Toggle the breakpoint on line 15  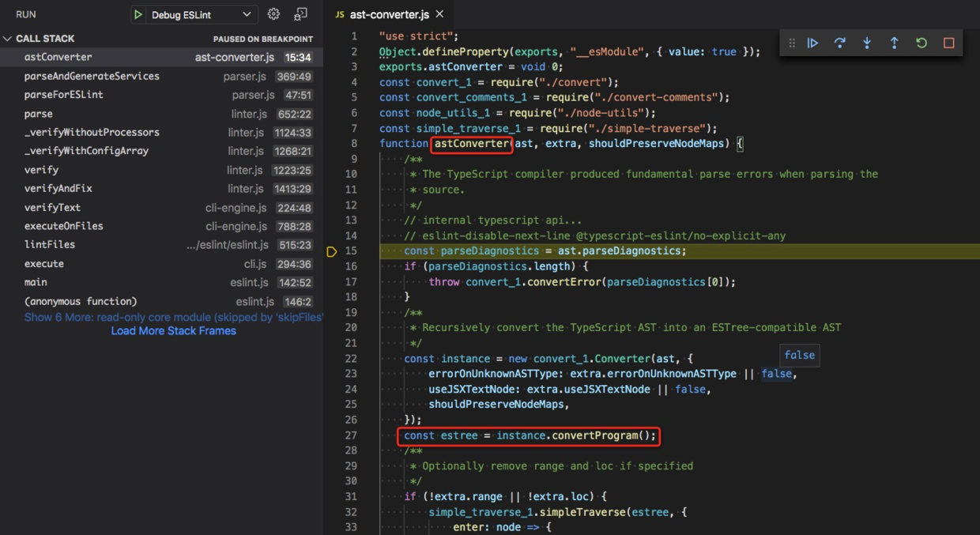click(332, 251)
